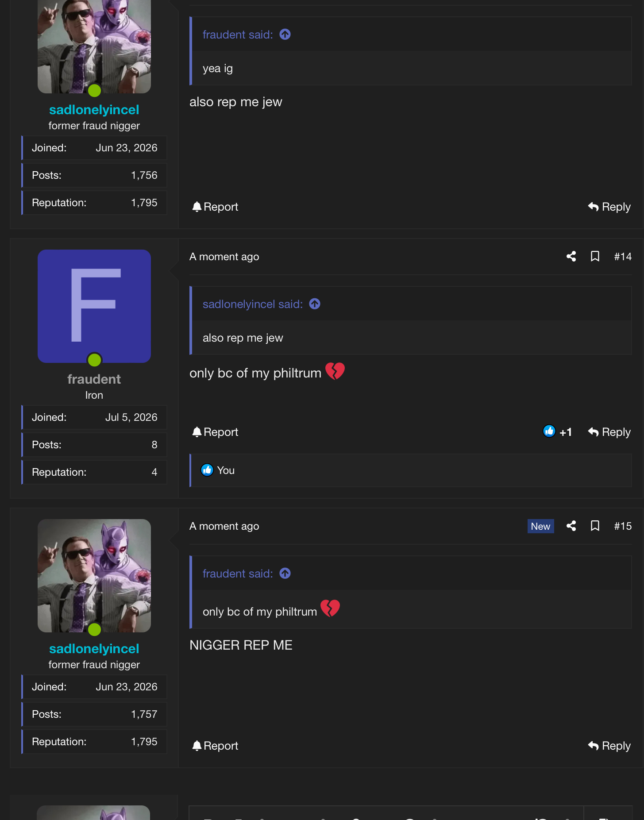644x820 pixels.
Task: Click the "A moment ago" timestamp on post #15
Action: [224, 526]
